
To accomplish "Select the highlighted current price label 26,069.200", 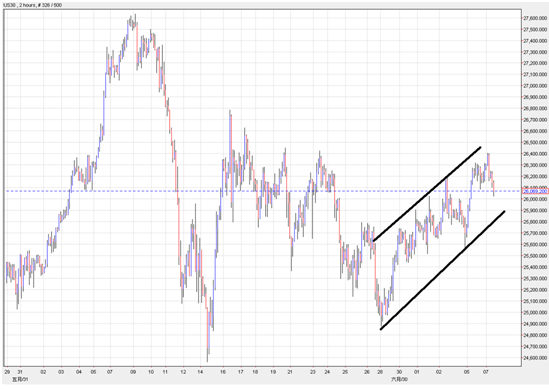I will (535, 191).
